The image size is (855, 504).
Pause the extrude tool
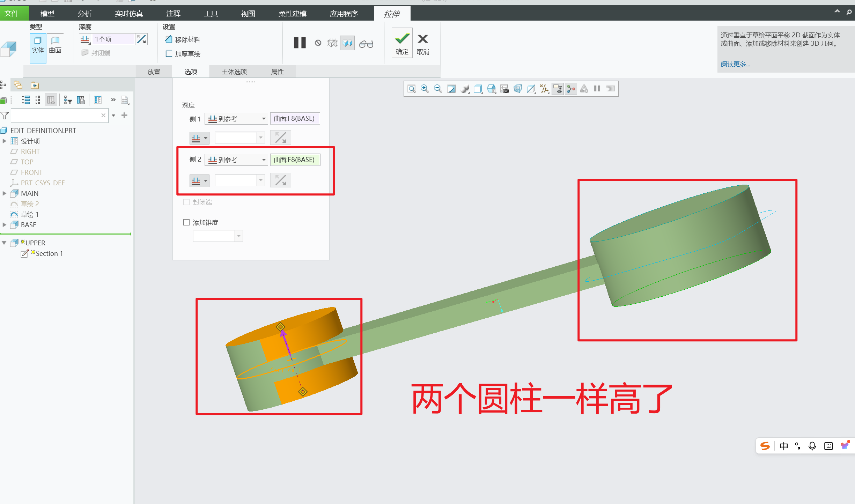coord(300,43)
